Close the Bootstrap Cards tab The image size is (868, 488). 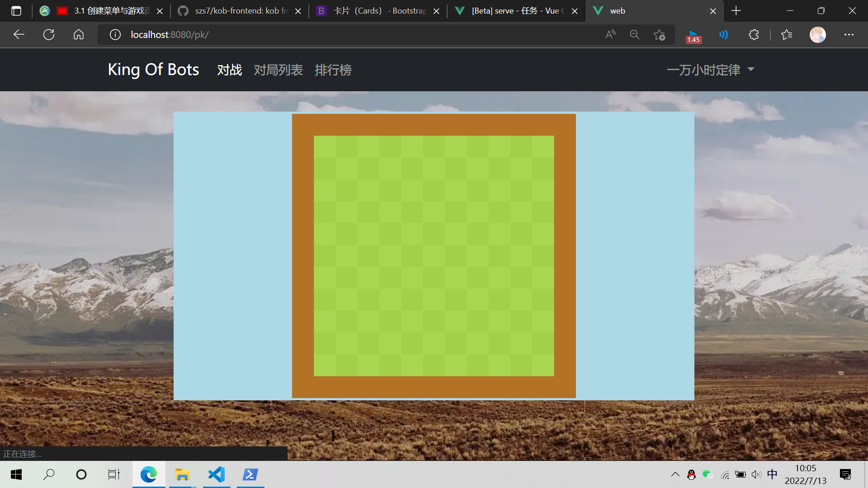[436, 11]
